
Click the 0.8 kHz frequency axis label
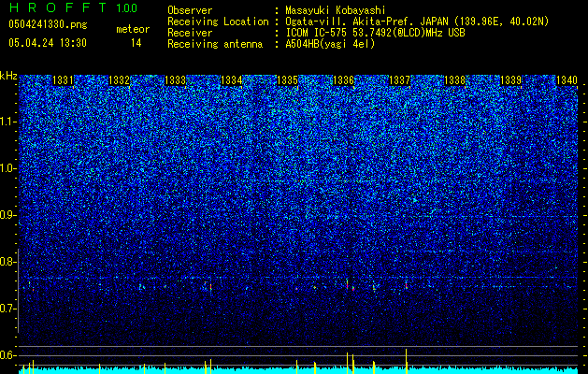[x=8, y=262]
